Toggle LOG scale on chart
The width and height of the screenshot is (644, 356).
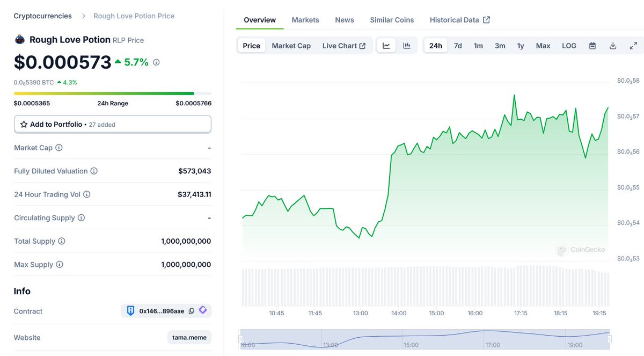569,46
